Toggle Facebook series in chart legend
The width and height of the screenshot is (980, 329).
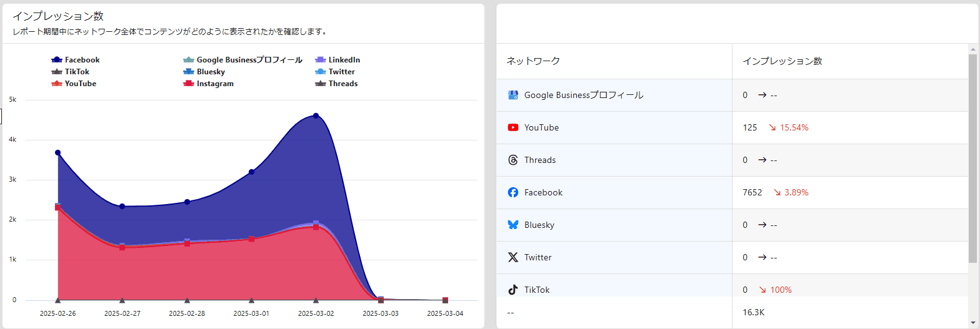click(76, 60)
